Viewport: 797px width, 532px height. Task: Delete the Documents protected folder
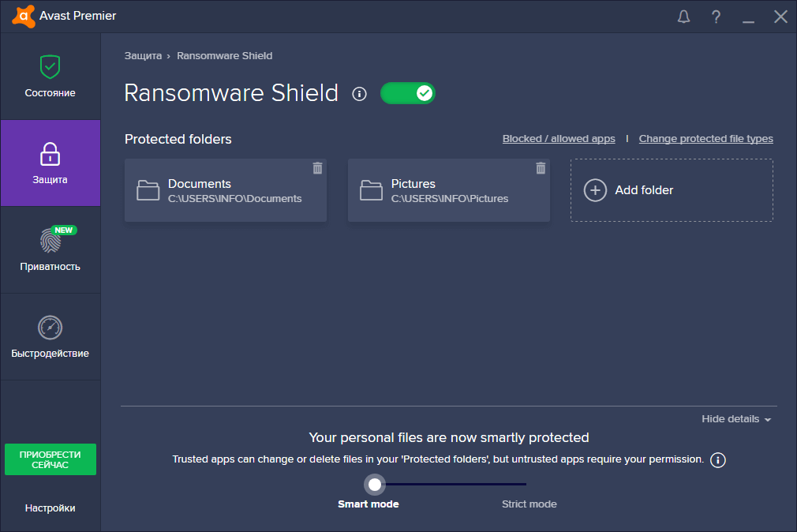click(x=317, y=168)
